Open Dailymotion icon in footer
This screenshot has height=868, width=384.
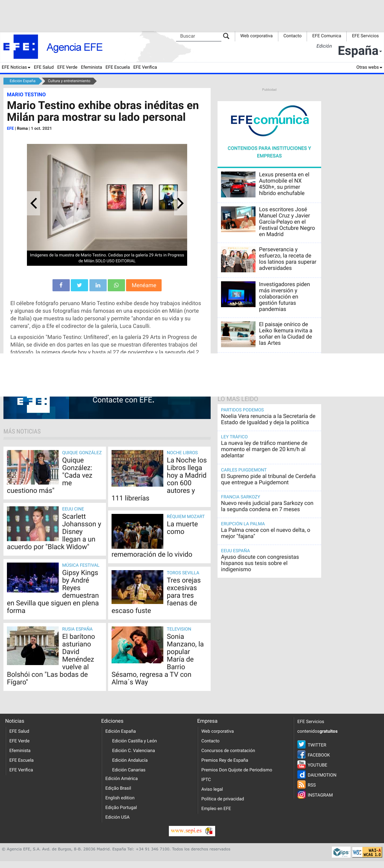(301, 774)
